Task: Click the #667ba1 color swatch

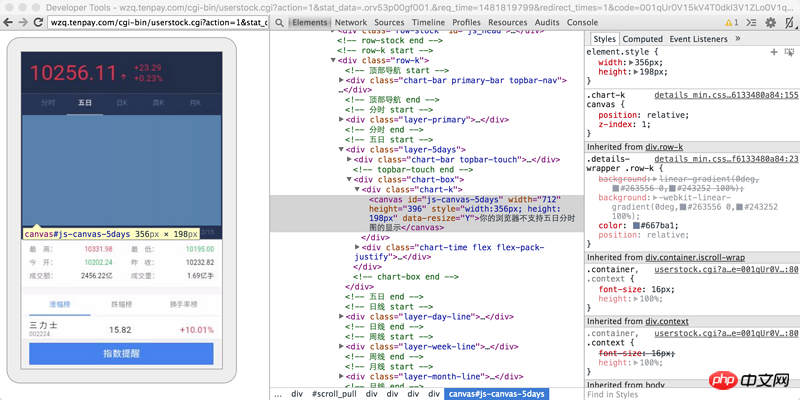Action: [636, 226]
